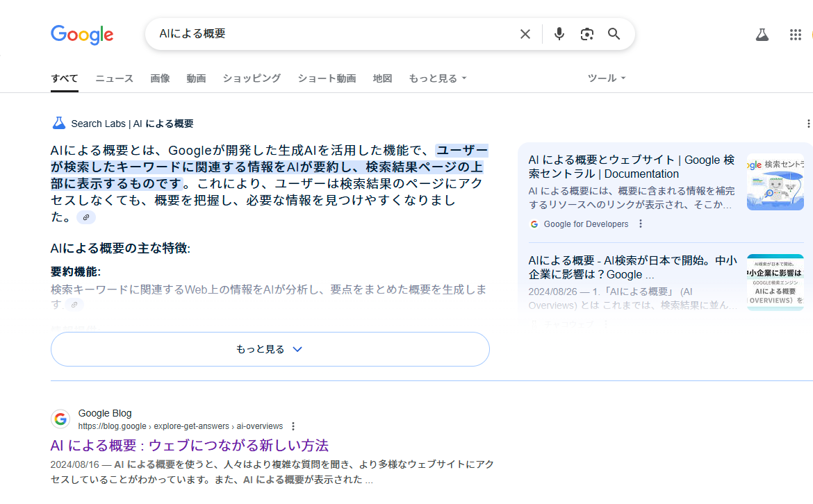Click Google Blog site name
This screenshot has width=813, height=504.
(x=105, y=413)
